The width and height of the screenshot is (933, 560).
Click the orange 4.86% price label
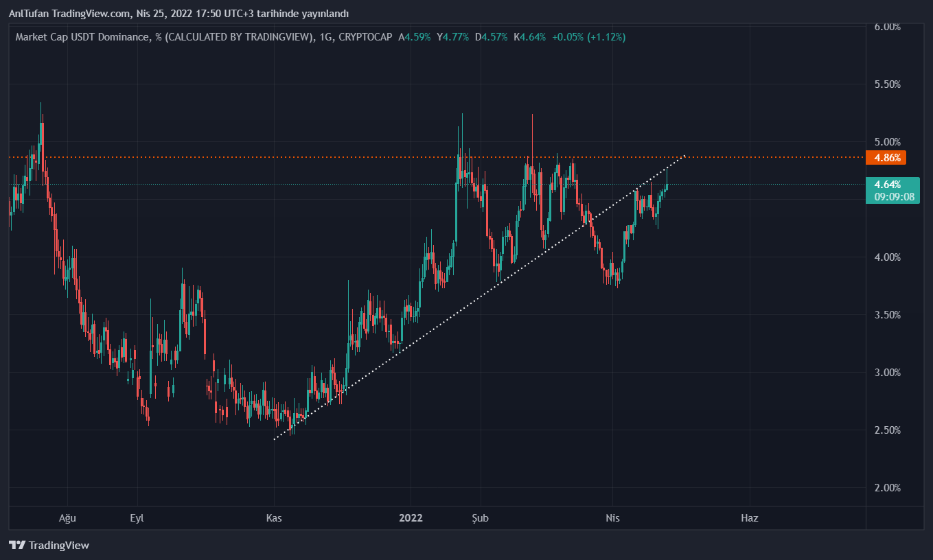pyautogui.click(x=886, y=158)
